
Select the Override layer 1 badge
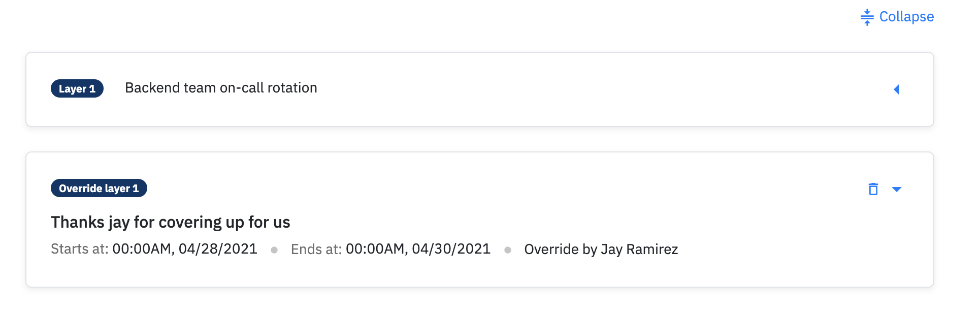[x=99, y=188]
